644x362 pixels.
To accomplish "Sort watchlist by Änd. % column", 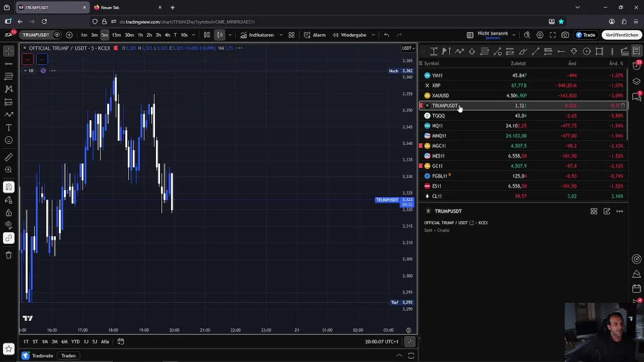I will (616, 63).
